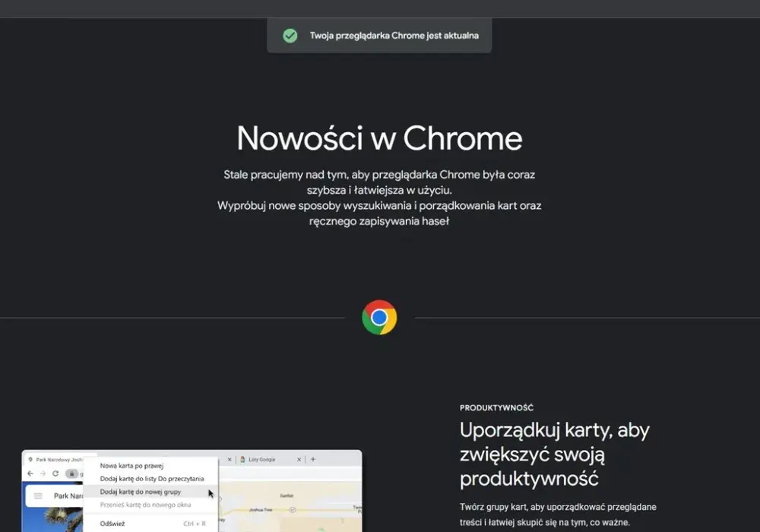Click the green checkmark update status icon
The width and height of the screenshot is (760, 532).
[x=290, y=36]
